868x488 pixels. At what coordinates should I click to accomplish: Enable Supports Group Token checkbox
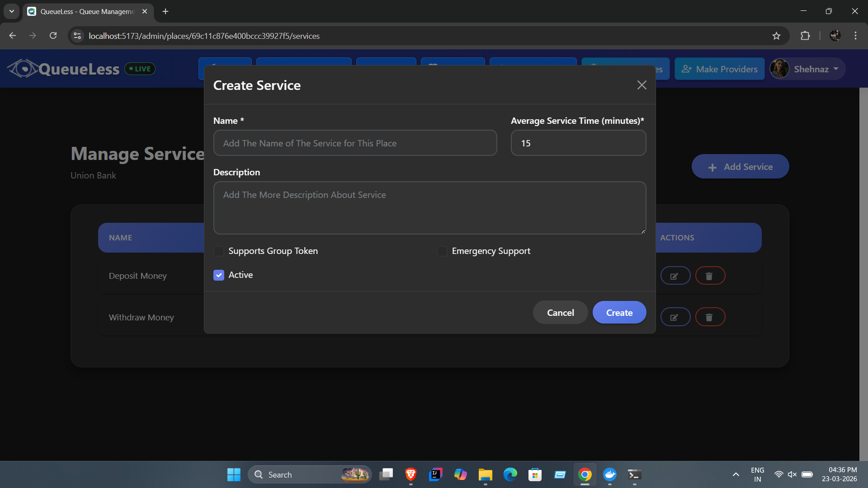pos(219,251)
